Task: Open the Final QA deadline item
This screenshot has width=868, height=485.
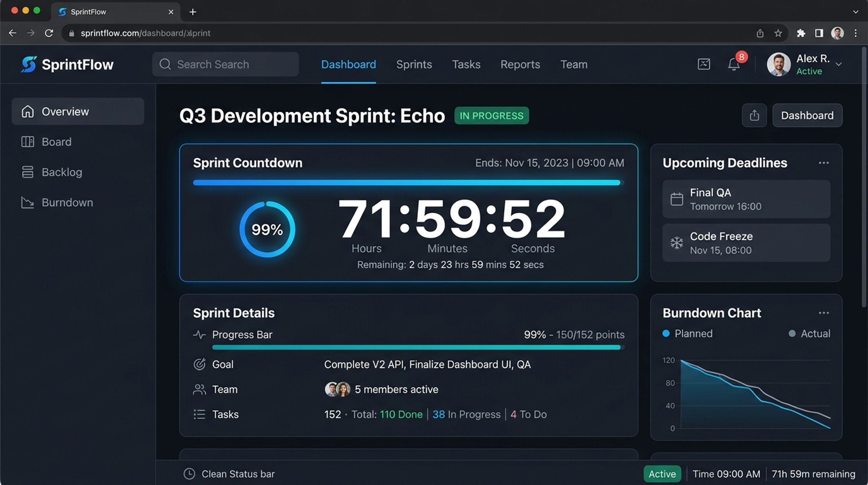Action: 746,199
